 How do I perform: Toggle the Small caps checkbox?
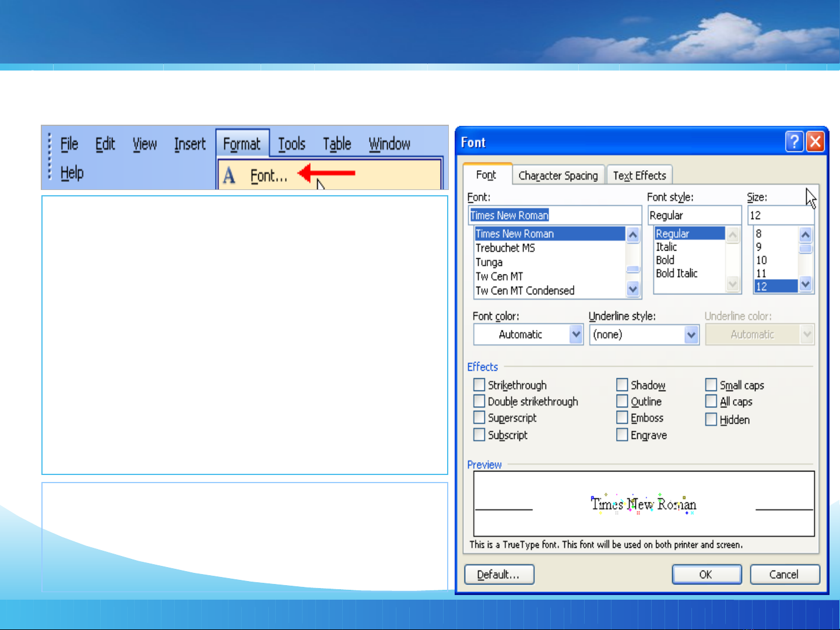pyautogui.click(x=711, y=385)
